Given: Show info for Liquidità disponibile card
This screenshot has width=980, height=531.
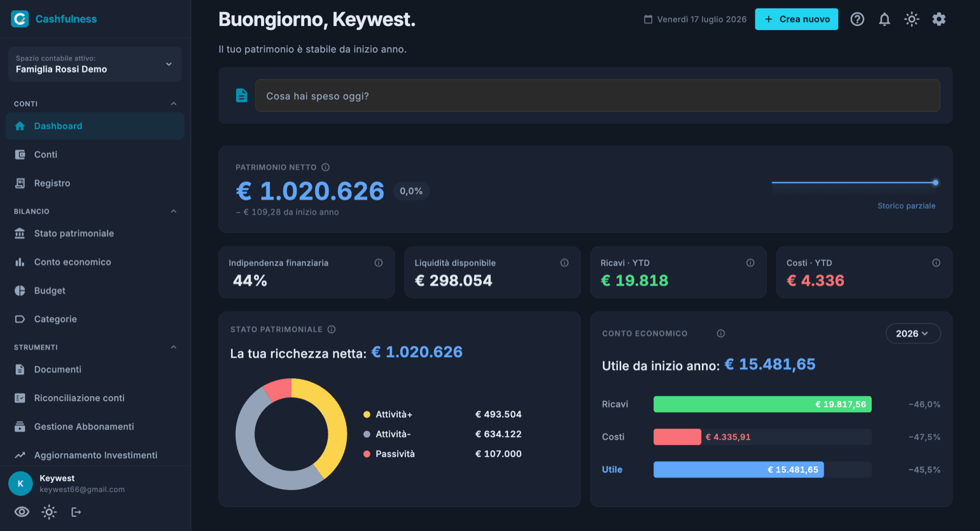Looking at the screenshot, I should pyautogui.click(x=564, y=263).
